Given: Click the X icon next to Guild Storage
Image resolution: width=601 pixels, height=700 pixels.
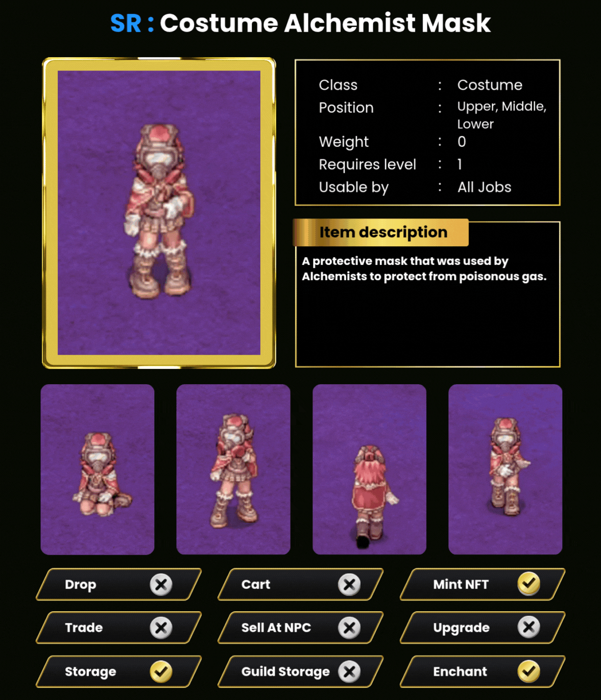Looking at the screenshot, I should pos(349,671).
